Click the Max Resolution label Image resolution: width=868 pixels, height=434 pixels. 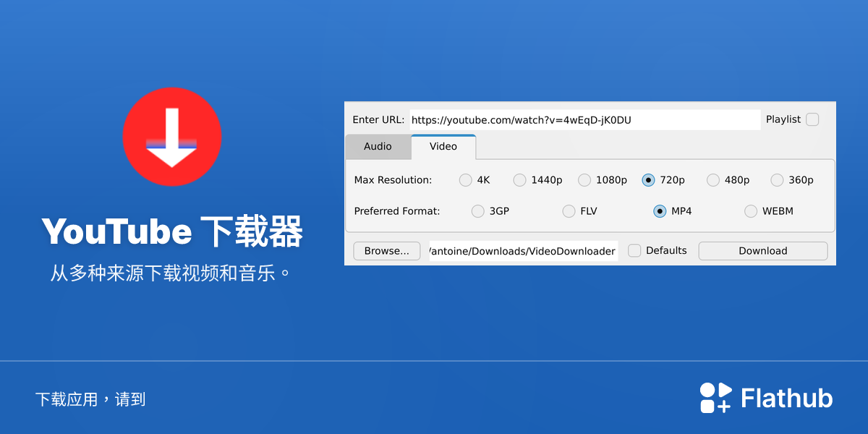coord(393,180)
